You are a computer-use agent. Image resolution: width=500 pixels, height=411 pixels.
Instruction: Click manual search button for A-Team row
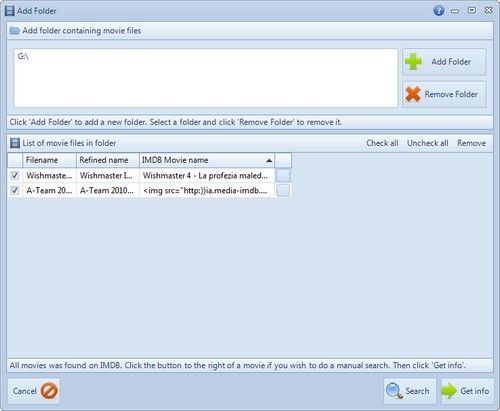coord(283,191)
